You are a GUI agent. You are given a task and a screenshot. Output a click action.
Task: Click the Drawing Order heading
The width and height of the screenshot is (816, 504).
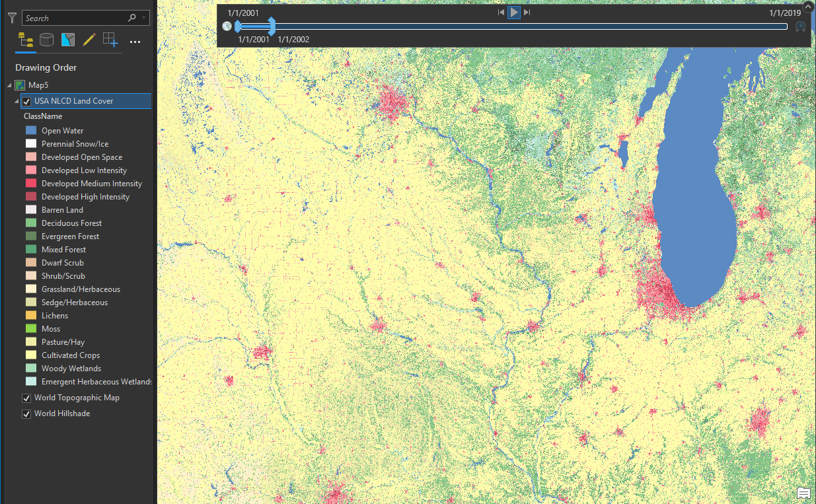46,68
